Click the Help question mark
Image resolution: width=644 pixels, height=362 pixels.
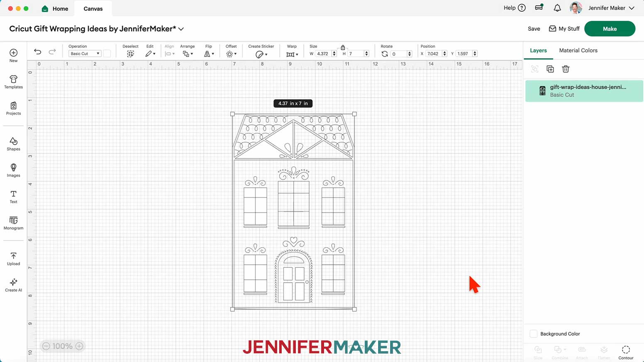[x=522, y=8]
